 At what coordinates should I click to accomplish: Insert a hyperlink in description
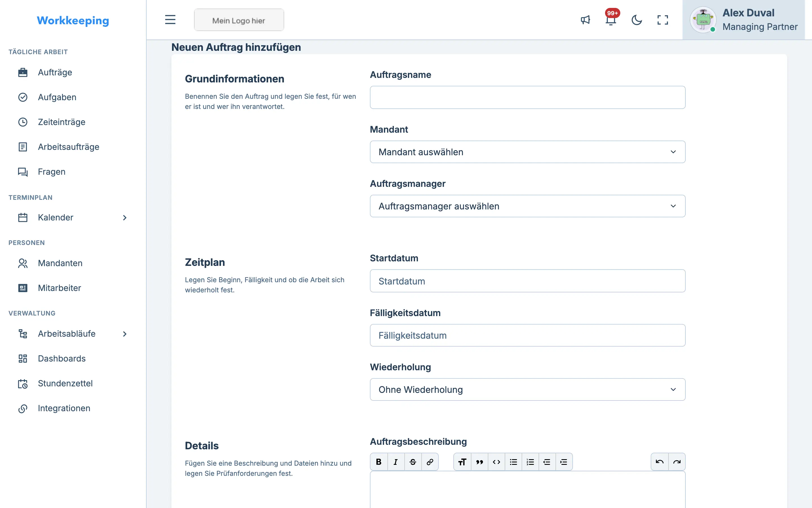pyautogui.click(x=430, y=462)
